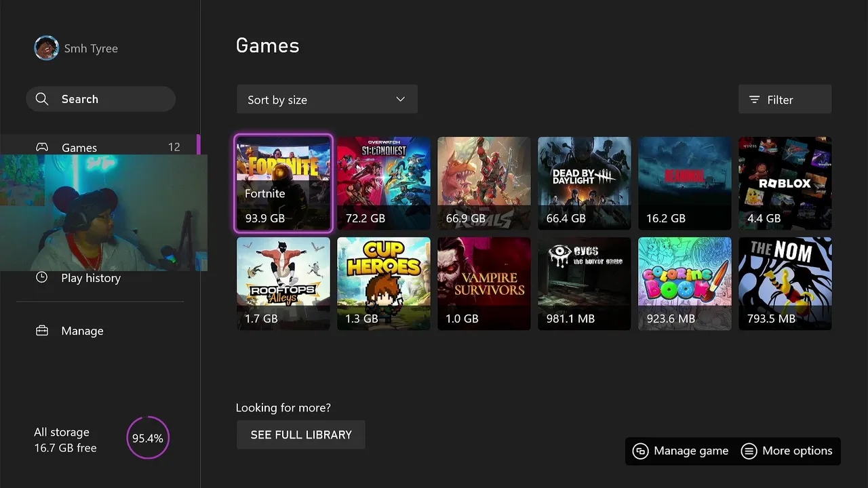Click the 95.4% storage usage ring

pos(148,439)
